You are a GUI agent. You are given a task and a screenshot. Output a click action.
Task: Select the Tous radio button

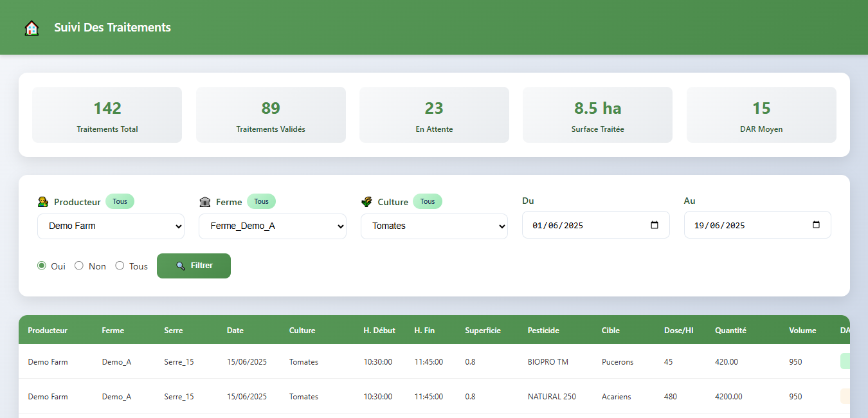tap(120, 266)
